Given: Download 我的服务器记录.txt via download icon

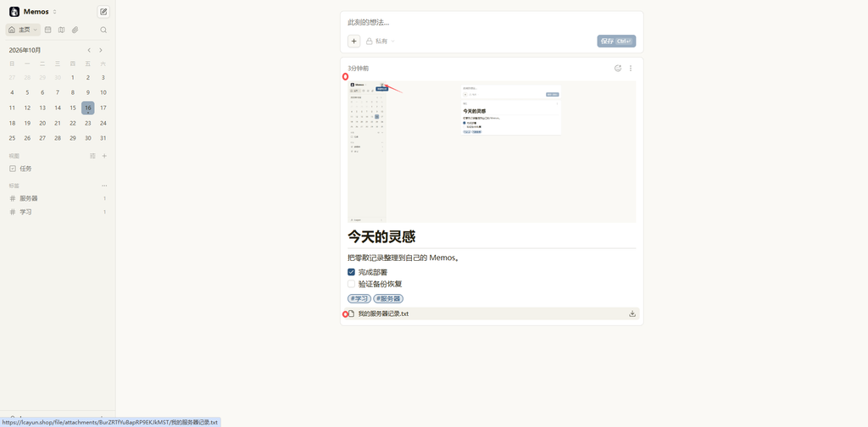Looking at the screenshot, I should [632, 313].
